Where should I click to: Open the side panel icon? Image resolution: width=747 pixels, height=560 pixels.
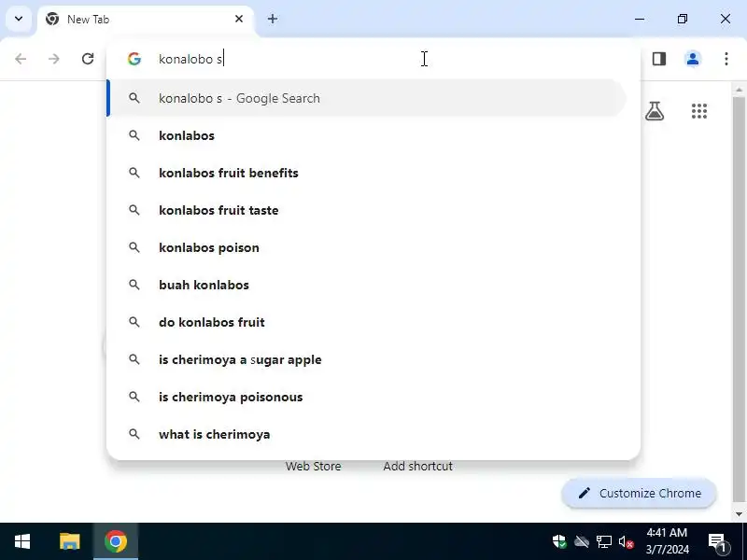(659, 59)
